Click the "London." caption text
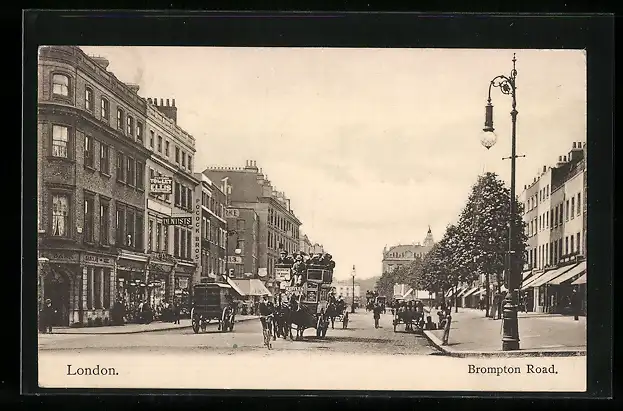Screen dimensions: 623x411 92,370
